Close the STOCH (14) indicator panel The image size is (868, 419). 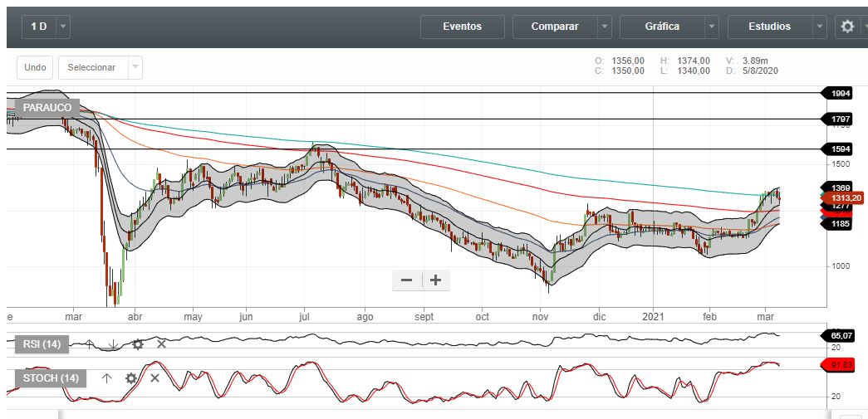pos(154,378)
